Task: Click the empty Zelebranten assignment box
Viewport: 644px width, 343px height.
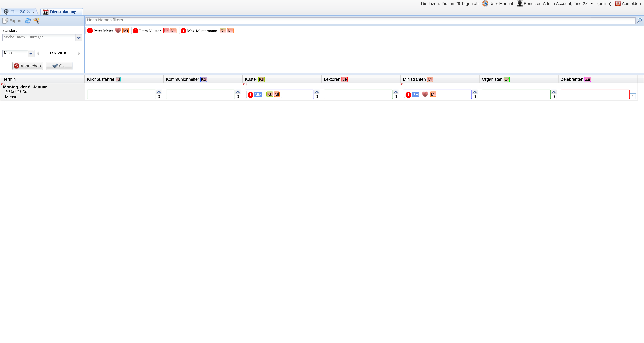Action: [595, 94]
